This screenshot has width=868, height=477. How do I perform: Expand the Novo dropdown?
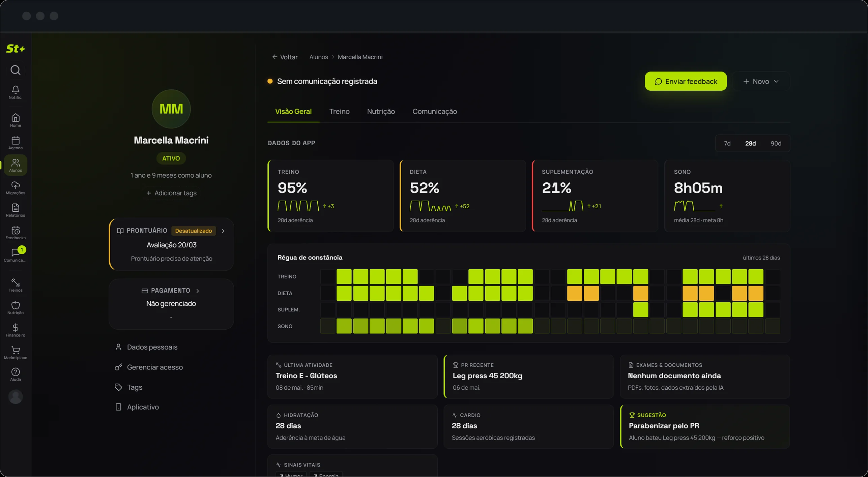(761, 82)
